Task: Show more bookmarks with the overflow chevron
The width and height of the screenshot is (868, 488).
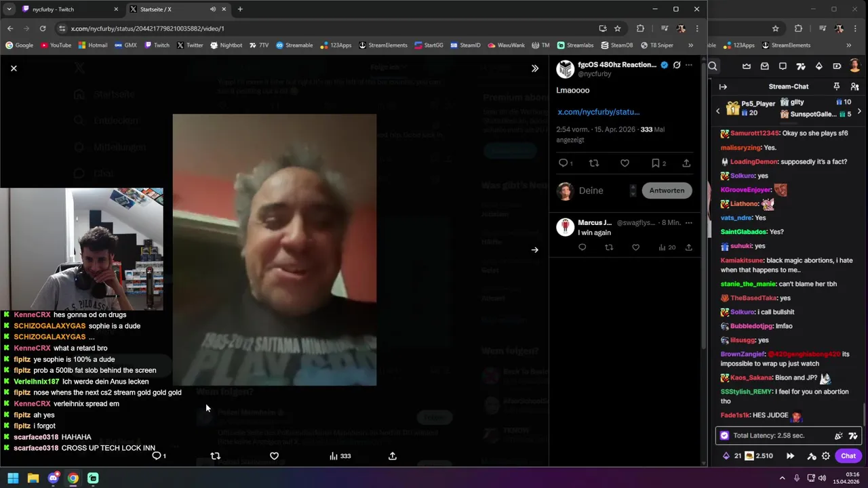Action: coord(690,45)
